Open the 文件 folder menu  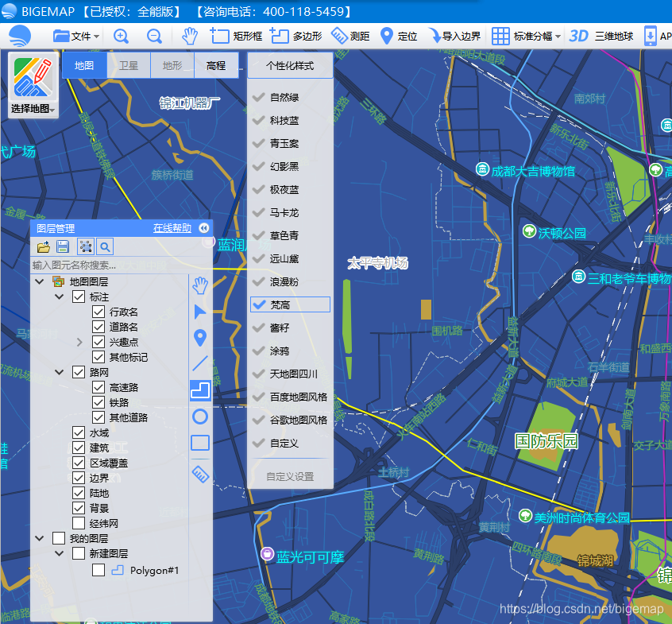coord(76,36)
